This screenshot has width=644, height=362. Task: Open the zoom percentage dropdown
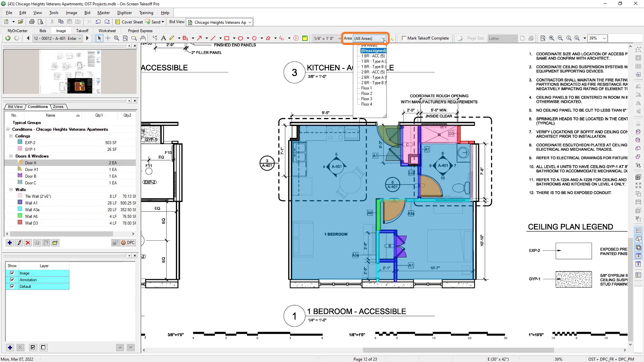pyautogui.click(x=604, y=38)
